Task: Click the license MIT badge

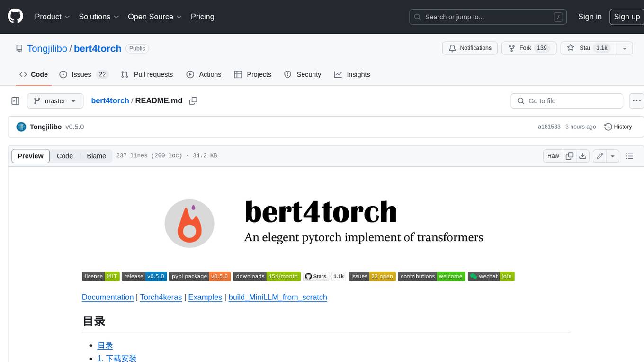Action: click(x=100, y=276)
